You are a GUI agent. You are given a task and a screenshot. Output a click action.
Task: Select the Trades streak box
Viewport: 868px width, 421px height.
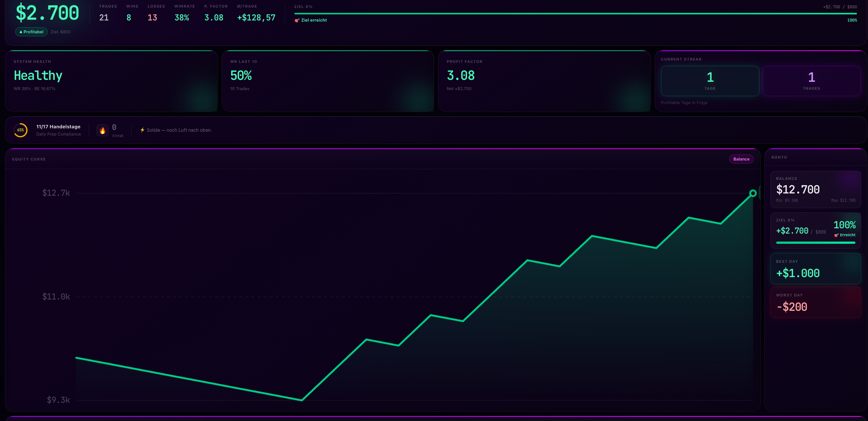[x=811, y=81]
